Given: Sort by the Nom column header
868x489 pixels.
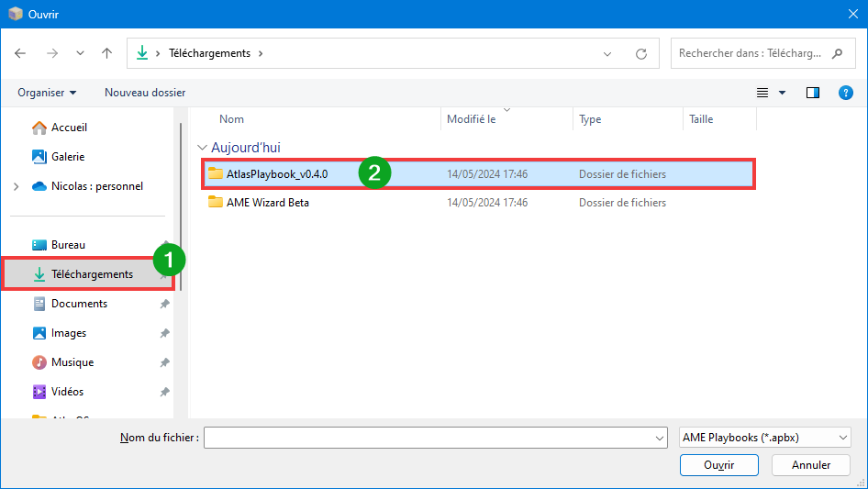Looking at the screenshot, I should pos(231,119).
